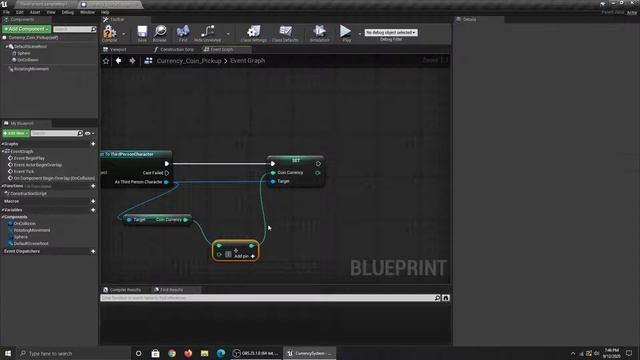This screenshot has width=640, height=360.
Task: Select RotatingMovement in Components panel
Action: (x=31, y=69)
